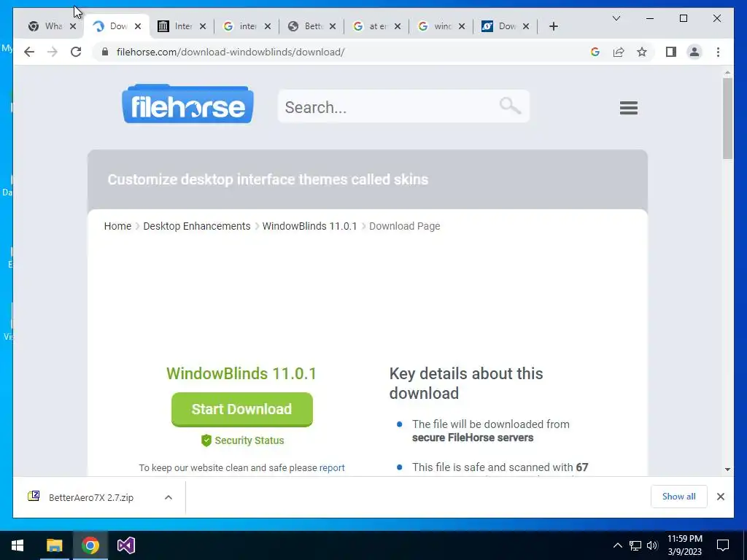The height and width of the screenshot is (560, 747).
Task: Click the green security shield icon
Action: point(206,440)
